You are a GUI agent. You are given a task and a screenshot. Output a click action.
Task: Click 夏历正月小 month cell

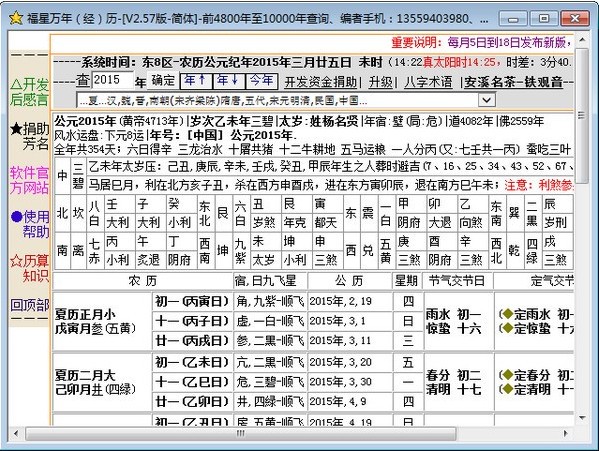(x=102, y=322)
